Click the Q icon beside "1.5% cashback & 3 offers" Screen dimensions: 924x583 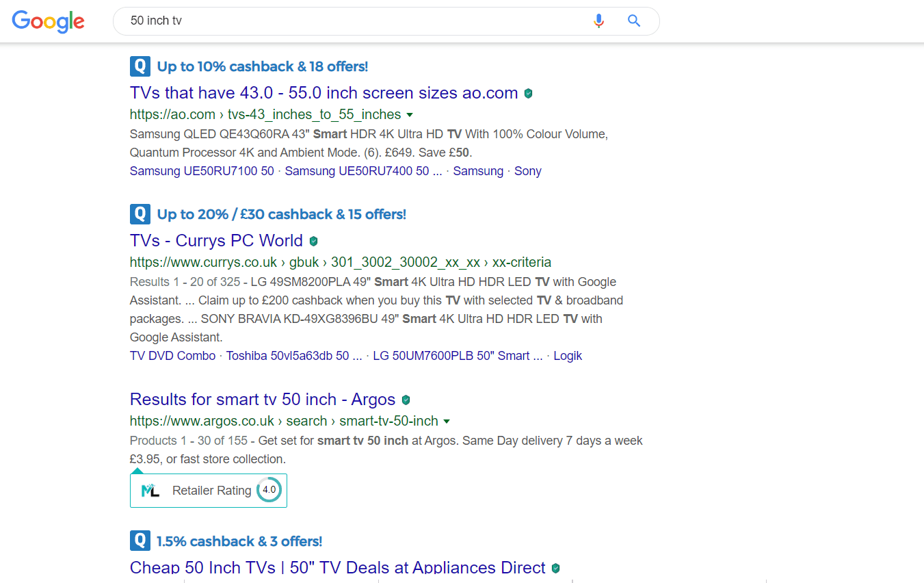(140, 541)
